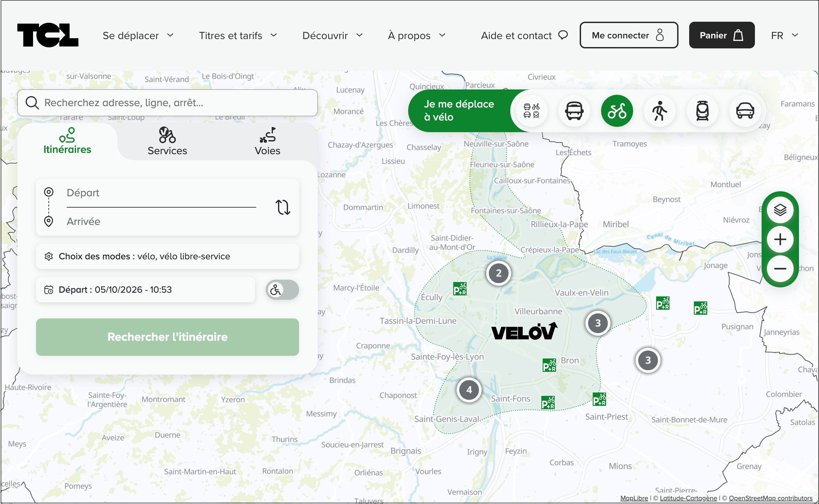
Task: Open Aide et contact
Action: (524, 35)
